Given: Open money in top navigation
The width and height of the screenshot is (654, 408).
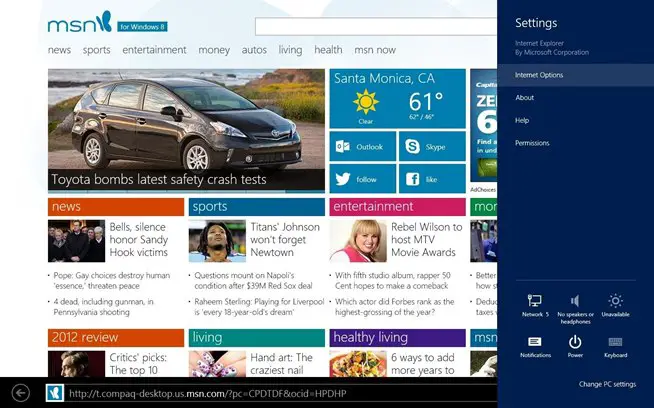Looking at the screenshot, I should (x=214, y=50).
